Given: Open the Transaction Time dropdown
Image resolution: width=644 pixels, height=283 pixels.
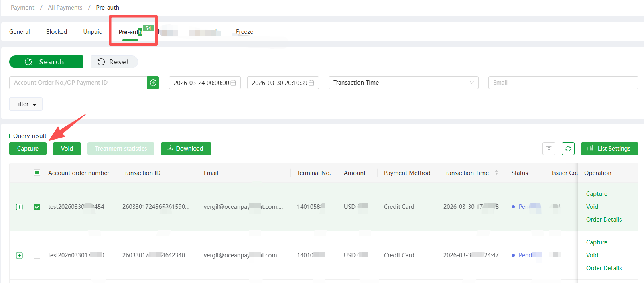Looking at the screenshot, I should click(403, 83).
